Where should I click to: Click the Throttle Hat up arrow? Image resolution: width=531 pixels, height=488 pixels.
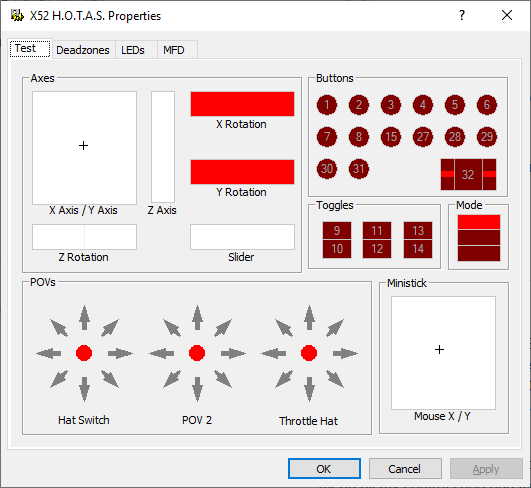click(x=309, y=317)
